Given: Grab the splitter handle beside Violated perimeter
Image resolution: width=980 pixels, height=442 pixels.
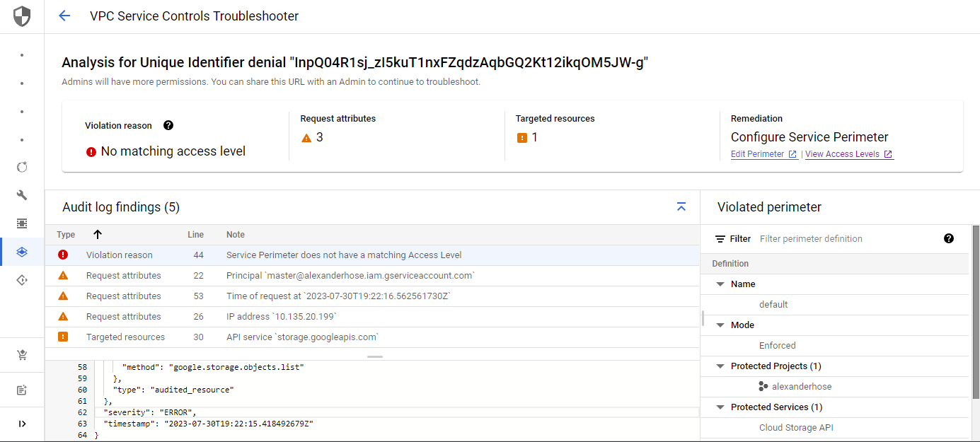Looking at the screenshot, I should click(x=703, y=318).
